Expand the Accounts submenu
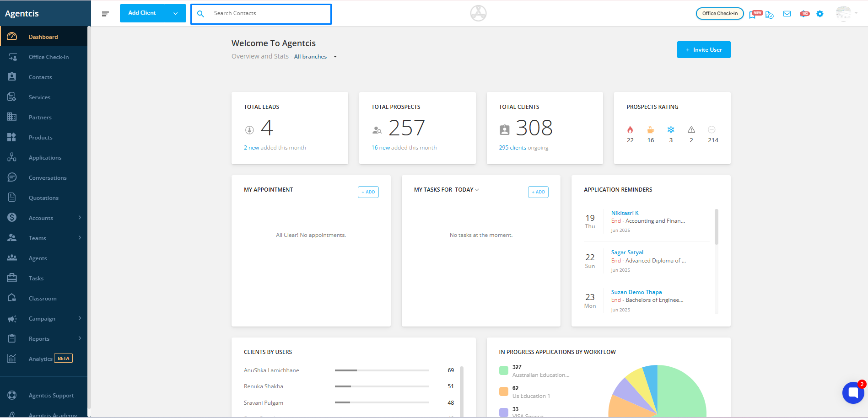The height and width of the screenshot is (418, 868). [x=80, y=218]
